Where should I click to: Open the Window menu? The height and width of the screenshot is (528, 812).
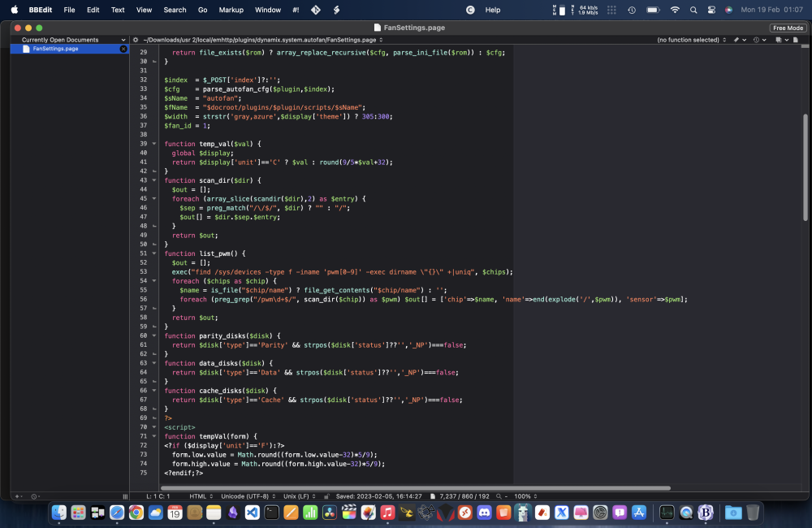coord(268,10)
